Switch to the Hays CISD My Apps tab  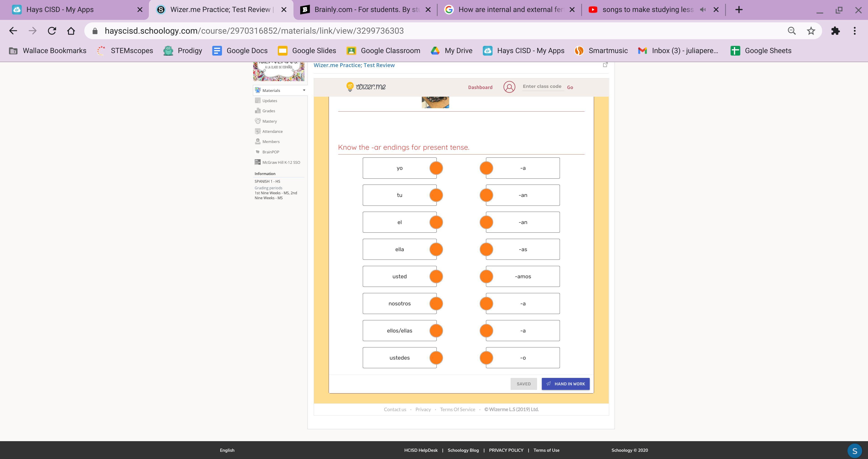(60, 10)
